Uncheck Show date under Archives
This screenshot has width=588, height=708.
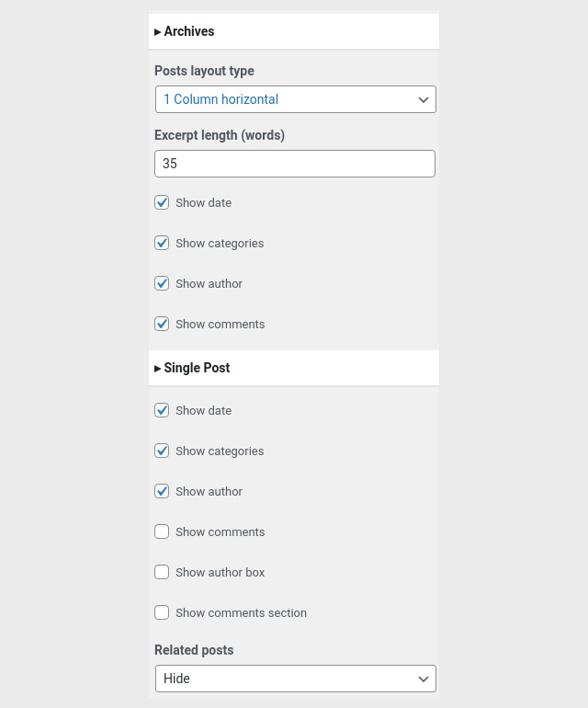point(162,202)
